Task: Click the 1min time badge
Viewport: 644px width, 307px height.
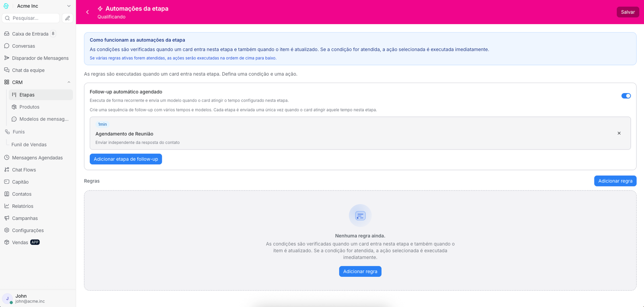Action: [x=103, y=124]
